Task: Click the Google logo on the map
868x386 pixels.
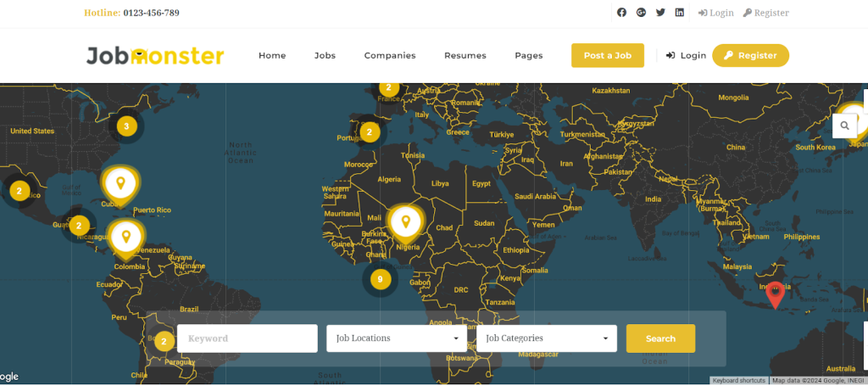Action: pos(8,378)
